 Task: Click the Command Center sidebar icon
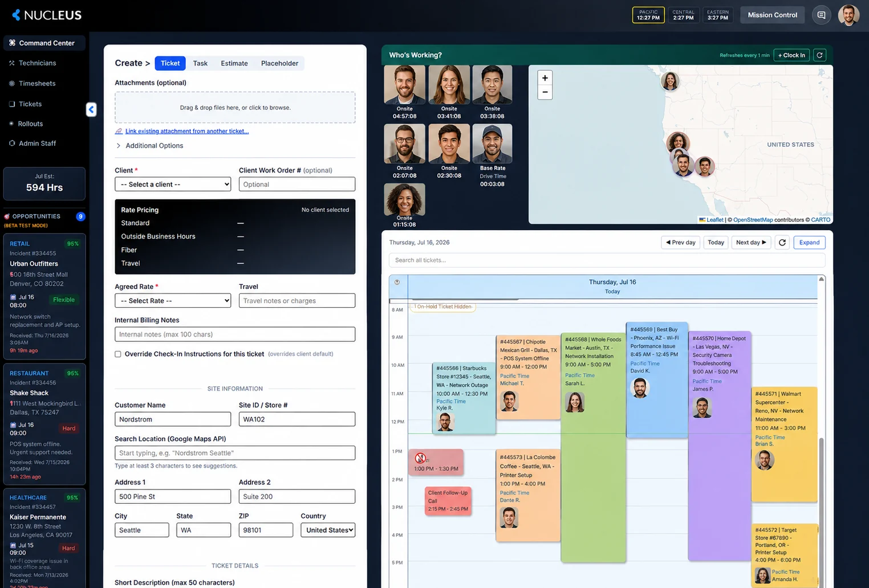[12, 43]
